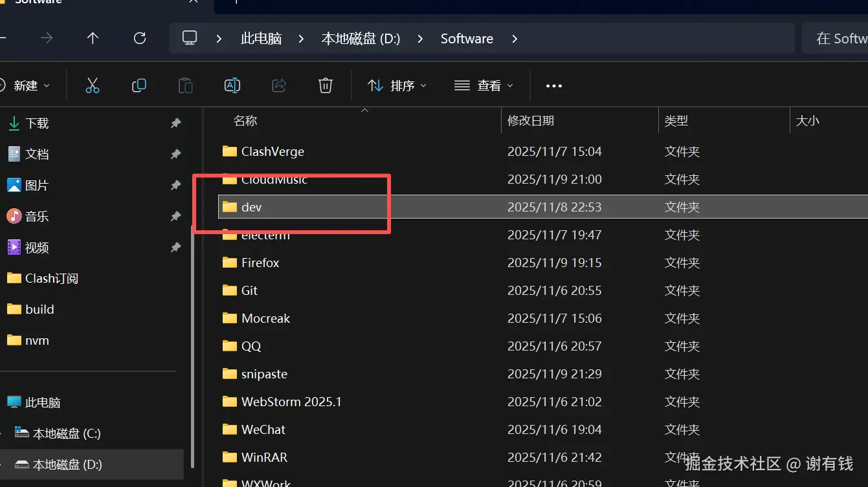Click the Up one level arrow
Viewport: 868px width, 487px height.
[93, 38]
